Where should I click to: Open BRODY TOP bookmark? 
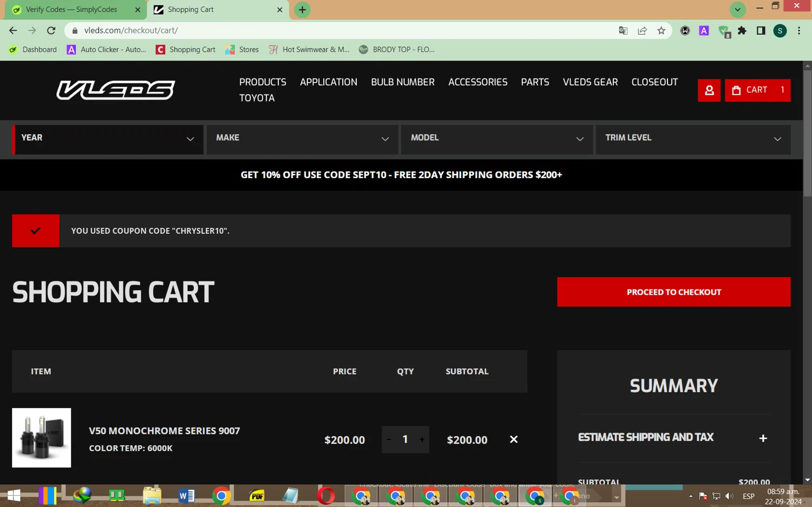point(396,49)
